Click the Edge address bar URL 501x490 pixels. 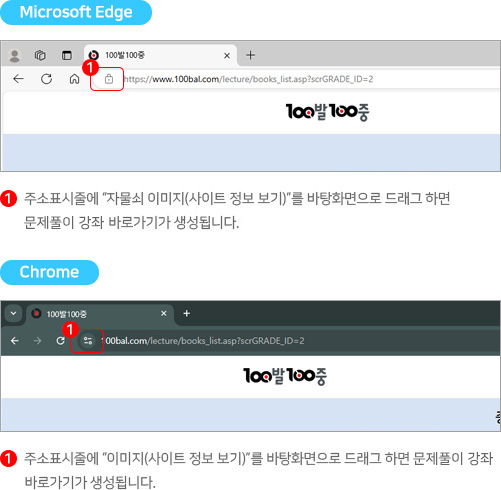coord(248,79)
